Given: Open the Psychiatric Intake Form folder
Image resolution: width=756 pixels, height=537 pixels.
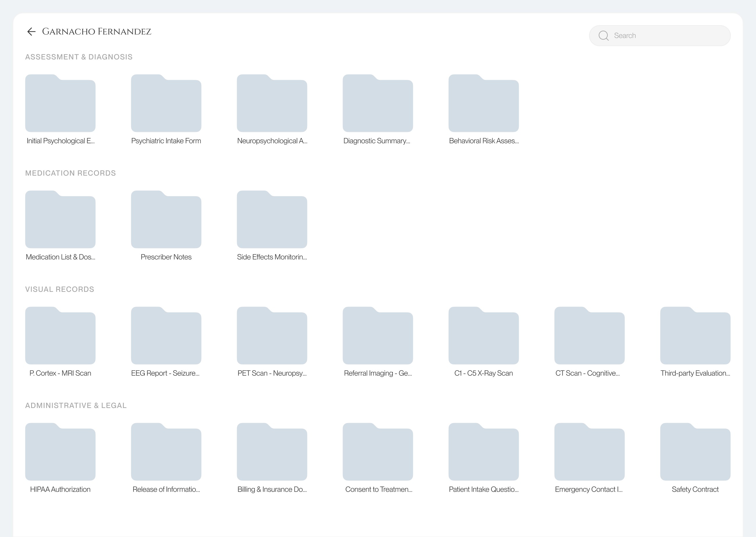Looking at the screenshot, I should (166, 104).
